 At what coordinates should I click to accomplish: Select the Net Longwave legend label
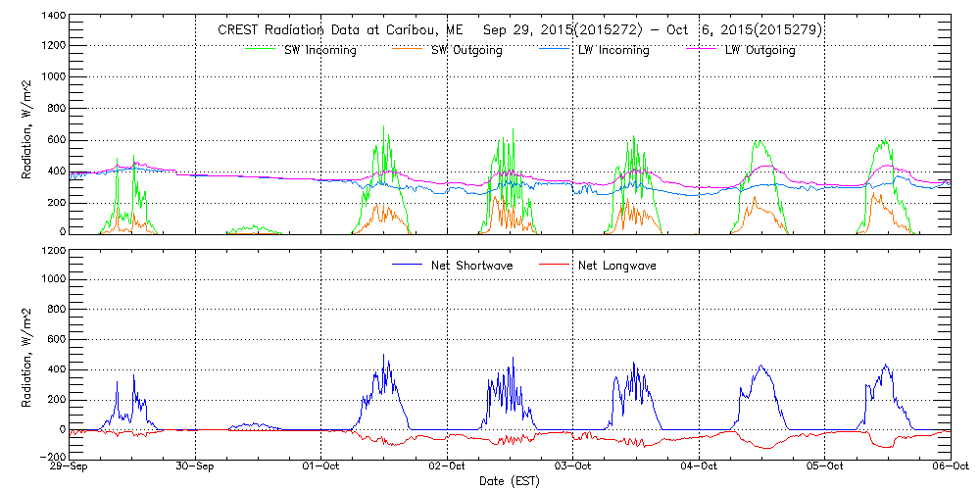click(x=618, y=266)
